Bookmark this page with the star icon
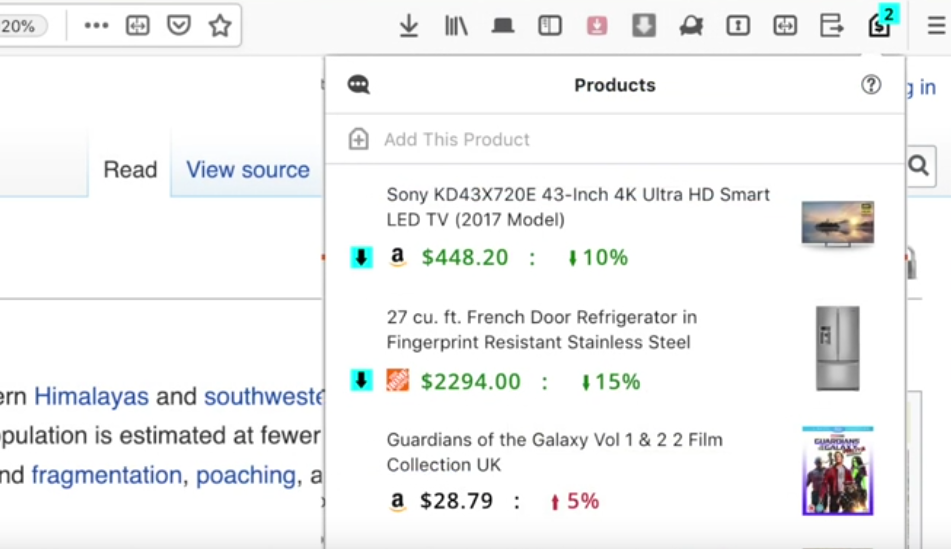This screenshot has height=549, width=951. pyautogui.click(x=220, y=26)
